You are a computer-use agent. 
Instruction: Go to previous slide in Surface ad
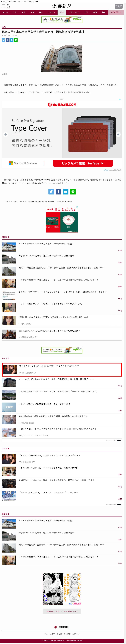(6, 135)
